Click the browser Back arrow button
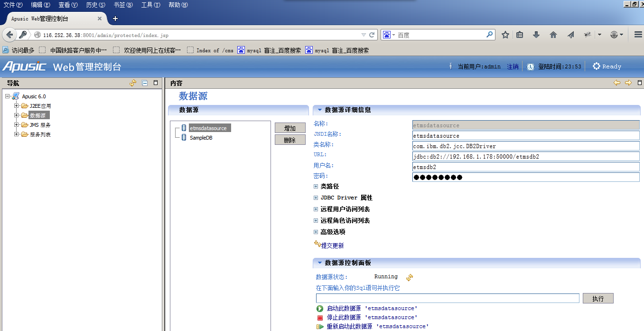 click(9, 35)
